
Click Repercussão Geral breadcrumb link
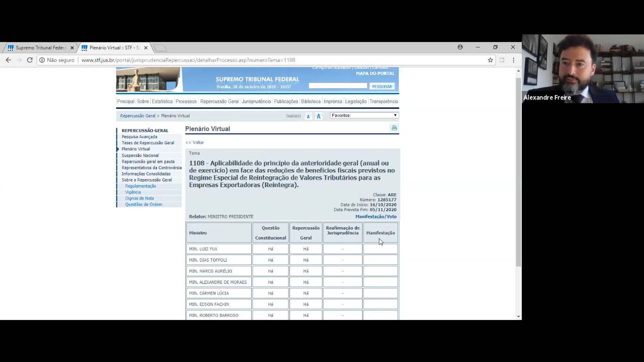(x=138, y=116)
